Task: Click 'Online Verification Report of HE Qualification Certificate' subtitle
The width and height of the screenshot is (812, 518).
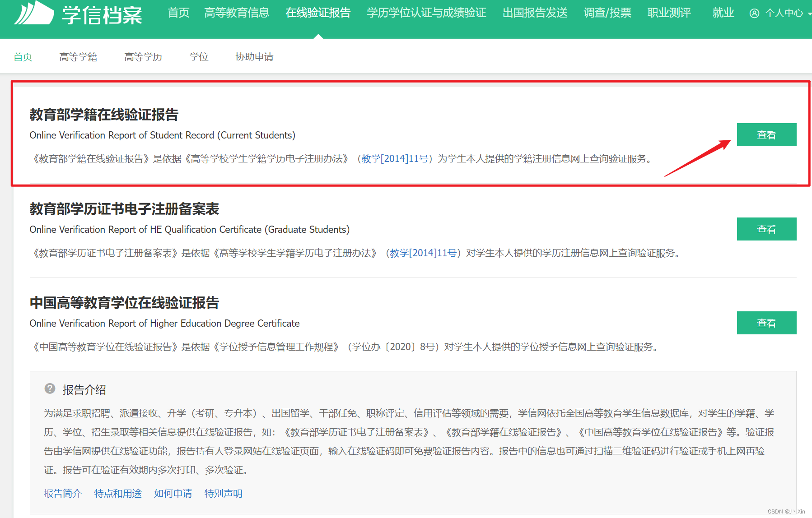Action: pyautogui.click(x=190, y=230)
